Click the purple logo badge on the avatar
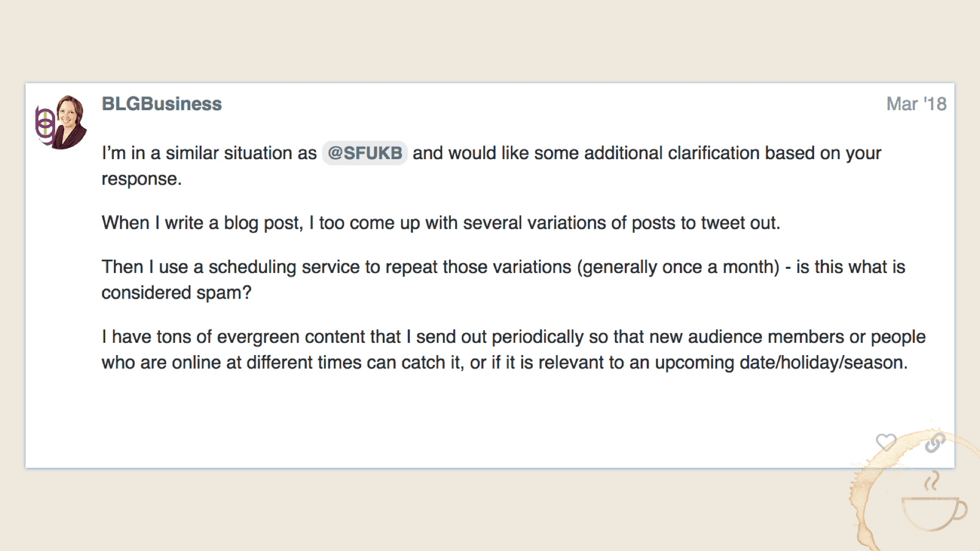The width and height of the screenshot is (980, 551). (45, 127)
